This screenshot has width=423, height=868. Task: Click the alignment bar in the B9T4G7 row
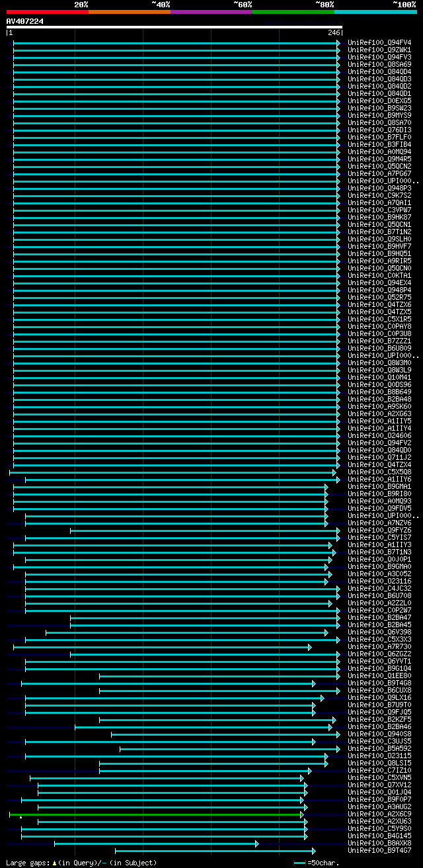tap(215, 851)
